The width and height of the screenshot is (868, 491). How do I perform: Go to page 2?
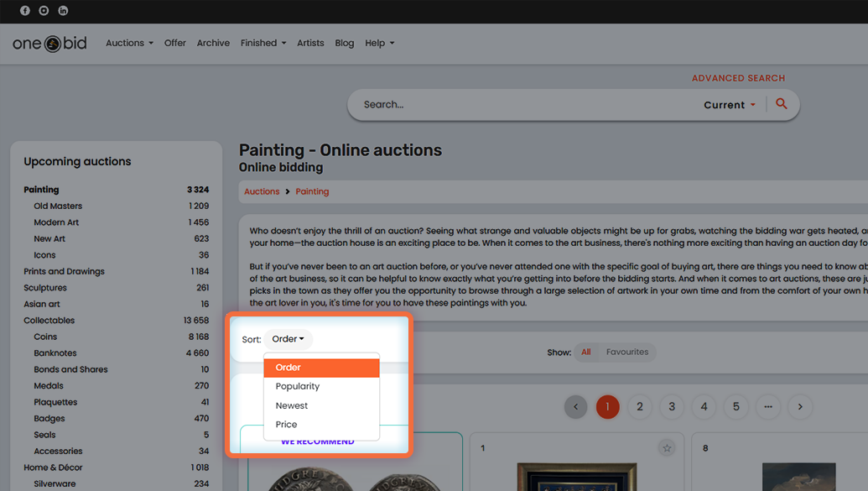(x=639, y=407)
